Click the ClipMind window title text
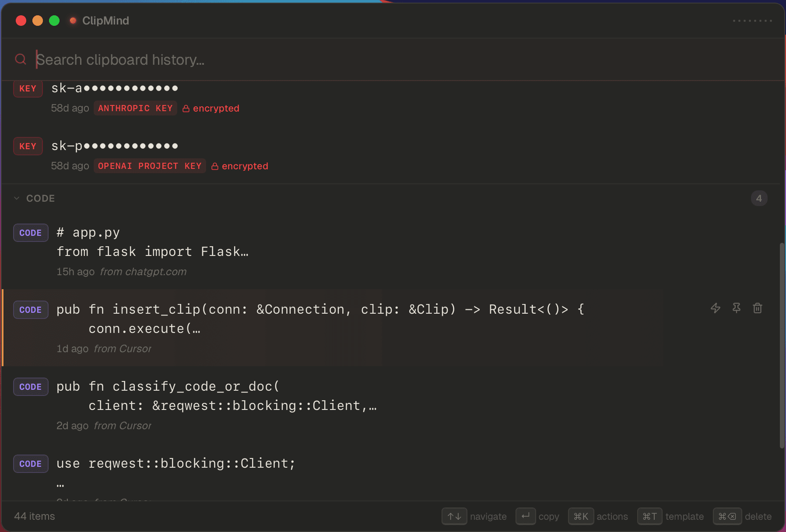The height and width of the screenshot is (532, 786). click(105, 21)
